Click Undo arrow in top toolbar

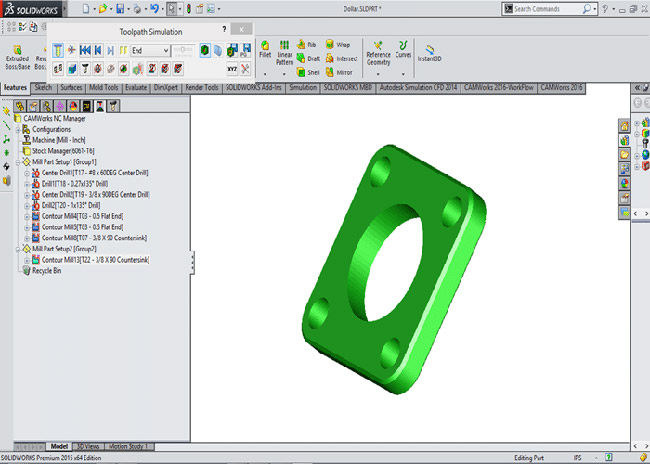(x=154, y=9)
